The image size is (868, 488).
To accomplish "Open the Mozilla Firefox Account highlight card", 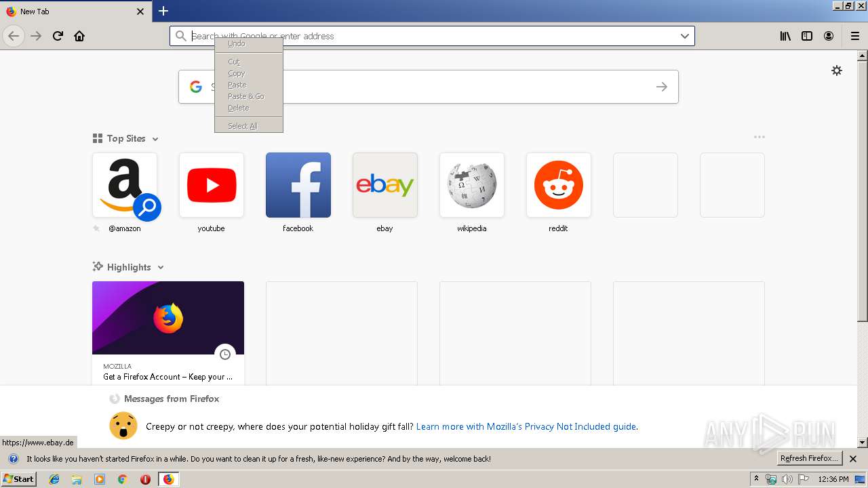I will (168, 333).
